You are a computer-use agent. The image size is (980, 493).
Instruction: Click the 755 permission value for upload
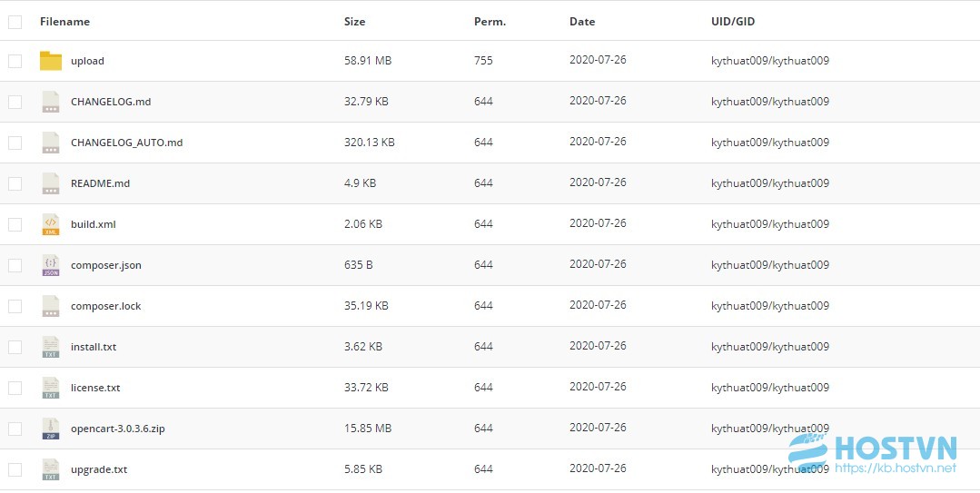click(x=483, y=61)
